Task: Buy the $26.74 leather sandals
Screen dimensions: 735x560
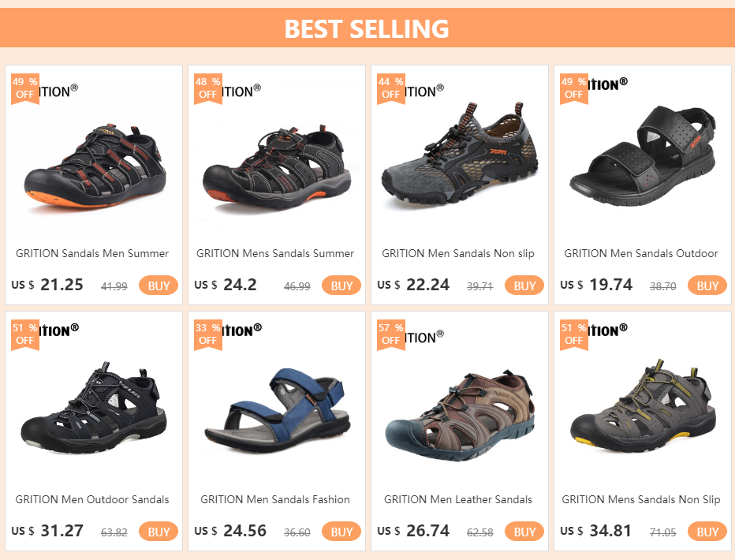Action: [x=524, y=532]
